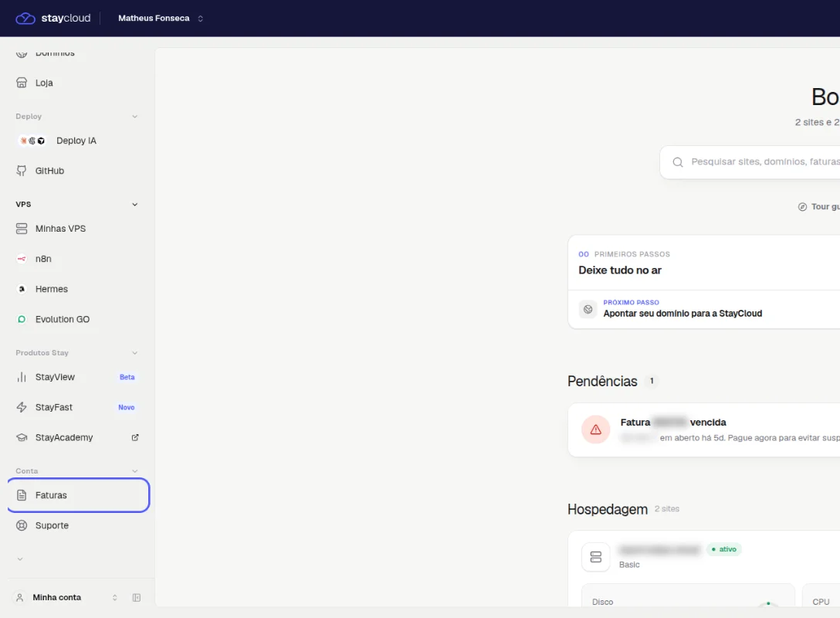Collapse the VPS section chevron
The image size is (840, 618).
[x=135, y=204]
